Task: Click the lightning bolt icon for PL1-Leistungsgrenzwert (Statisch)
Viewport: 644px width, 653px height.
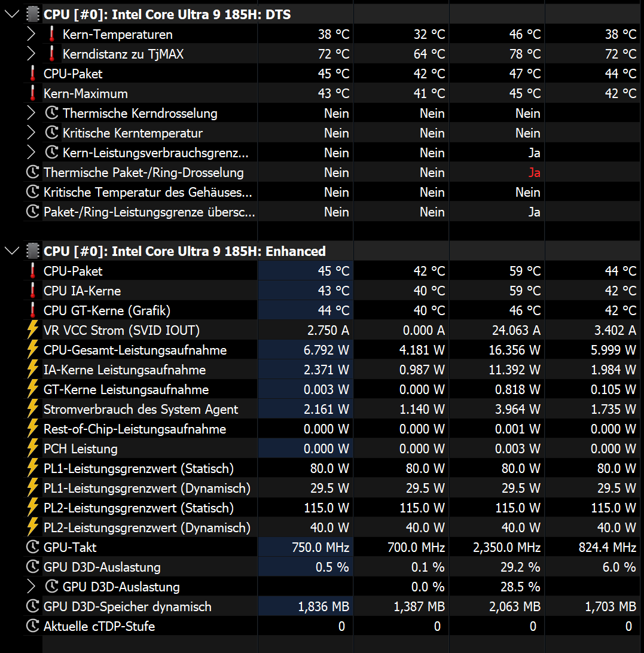Action: [32, 468]
